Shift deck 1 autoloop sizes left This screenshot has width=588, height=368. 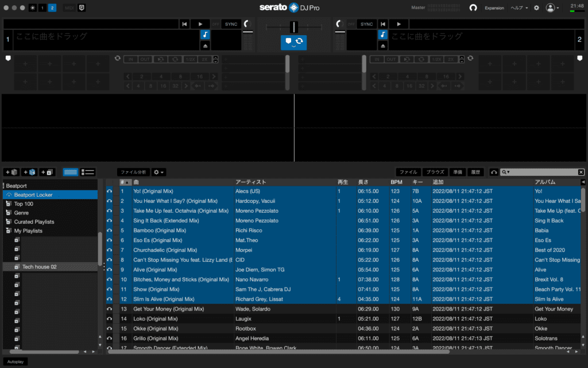[128, 76]
